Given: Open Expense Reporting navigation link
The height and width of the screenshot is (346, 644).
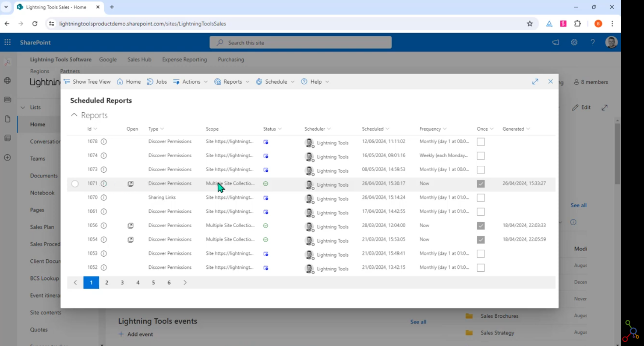Looking at the screenshot, I should click(x=184, y=59).
